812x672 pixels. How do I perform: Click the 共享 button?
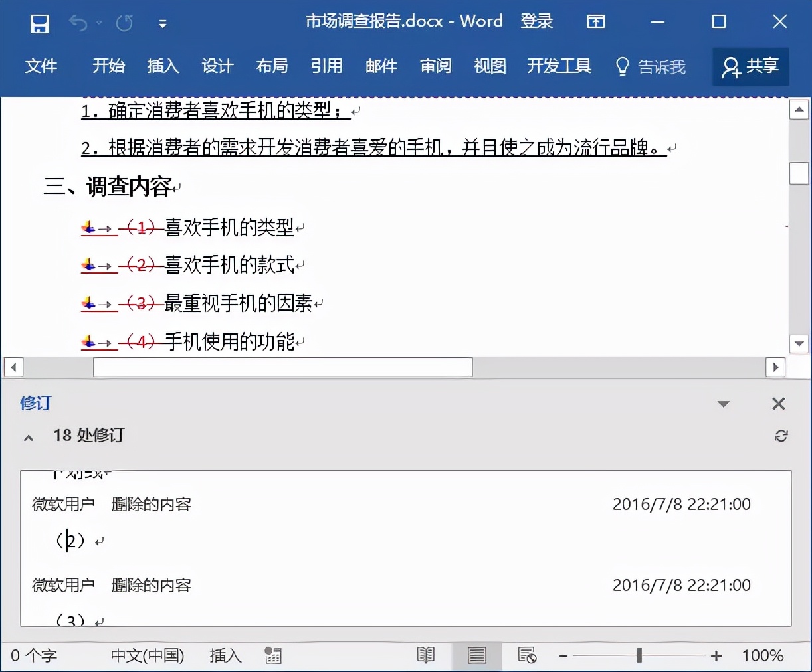pos(750,66)
